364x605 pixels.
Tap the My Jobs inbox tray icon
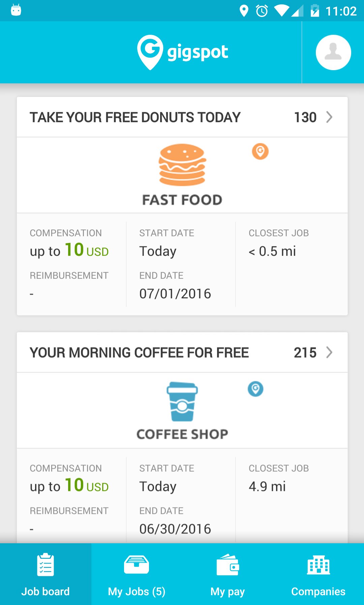pyautogui.click(x=136, y=565)
